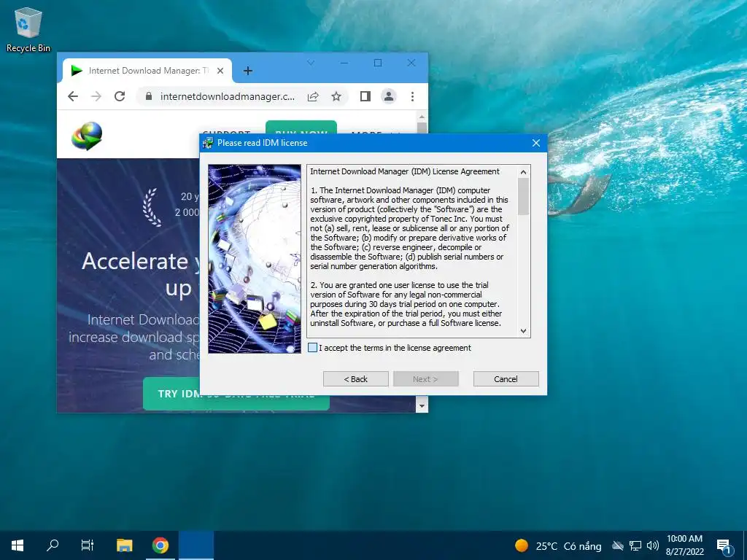This screenshot has width=747, height=560.
Task: Open Windows taskbar search
Action: coord(53,545)
